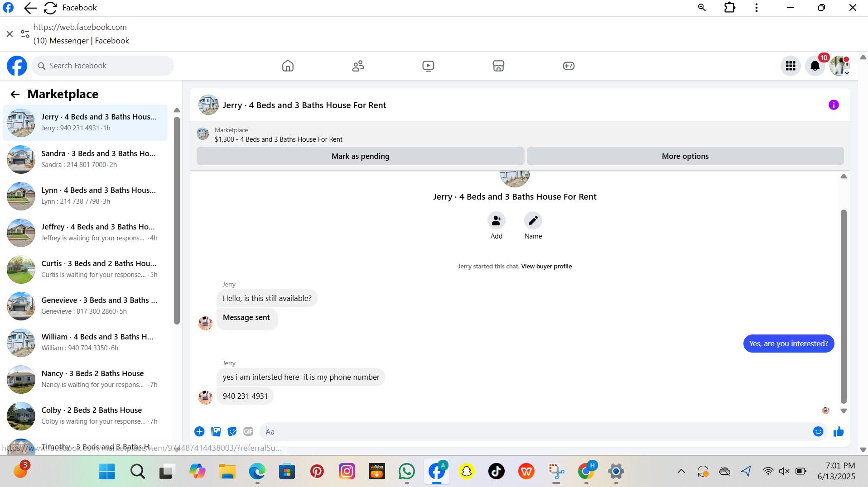This screenshot has width=868, height=487.
Task: Choose a sticker icon in composer
Action: pos(232,432)
